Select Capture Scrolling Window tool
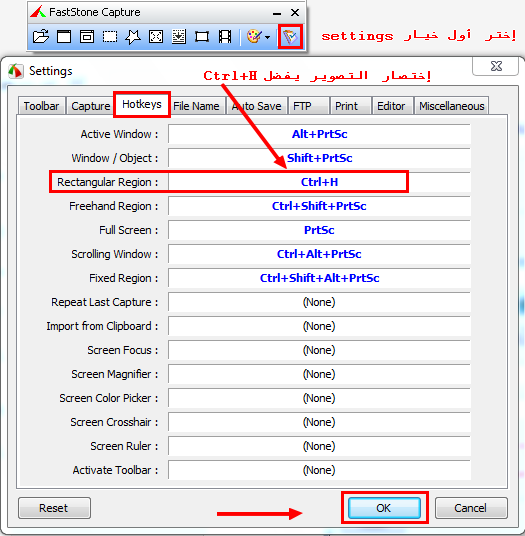 (179, 37)
